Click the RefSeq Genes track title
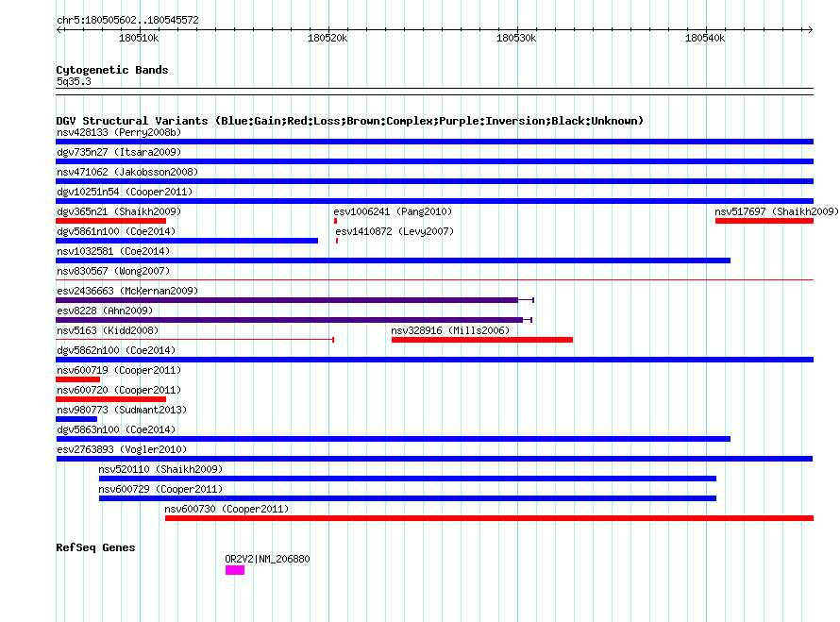Screen dimensions: 840x622 tap(95, 547)
